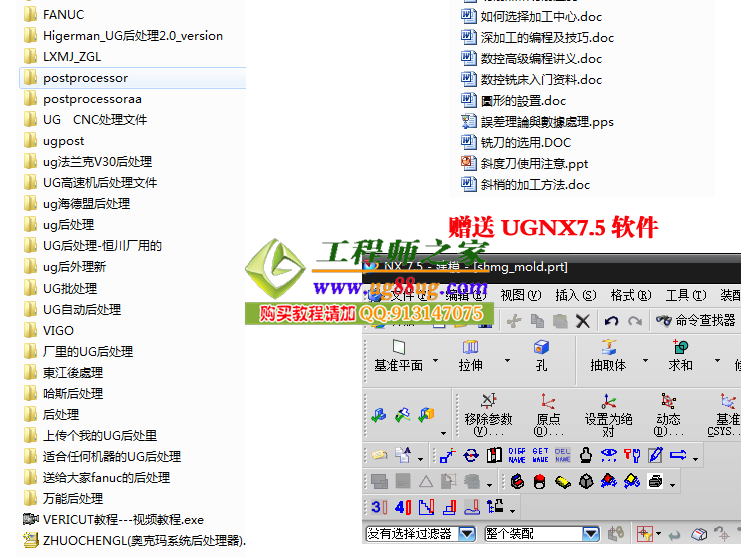Click the rubber stamp icon

coord(586,455)
